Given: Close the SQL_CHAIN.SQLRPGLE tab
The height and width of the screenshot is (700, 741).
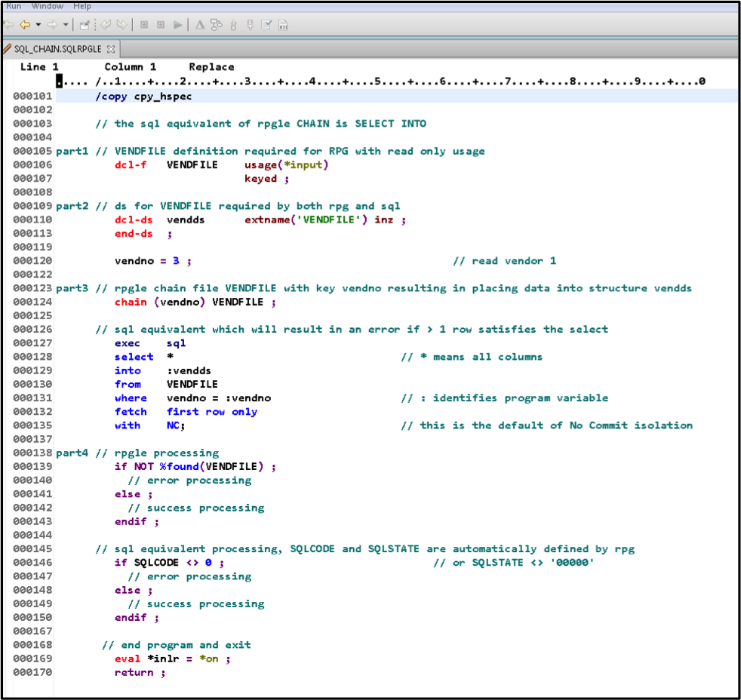Looking at the screenshot, I should (110, 48).
